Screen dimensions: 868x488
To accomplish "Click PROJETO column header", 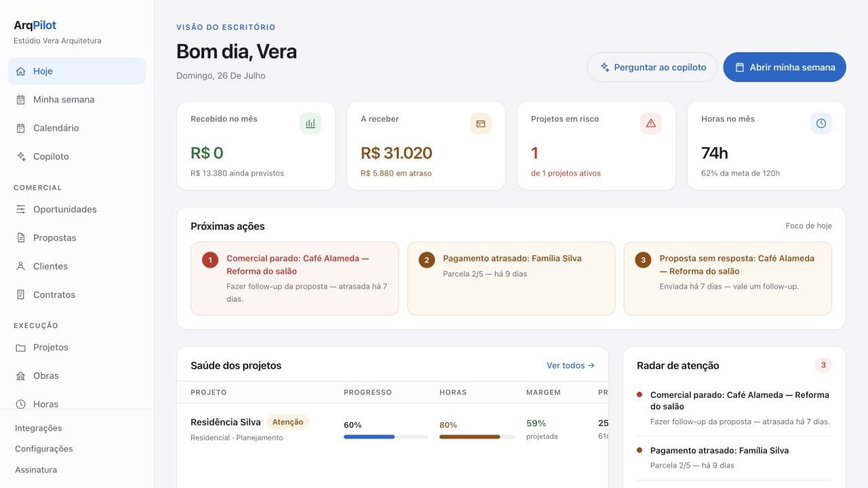I will 208,392.
